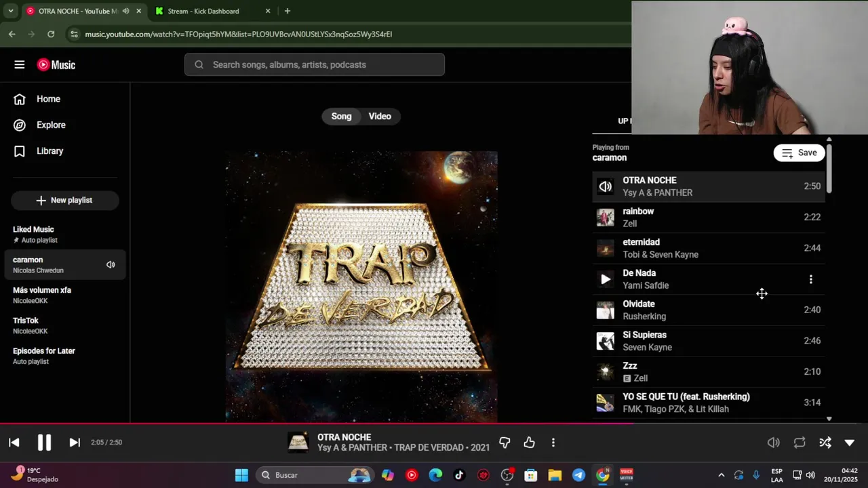
Task: Switch to Song view
Action: 341,116
